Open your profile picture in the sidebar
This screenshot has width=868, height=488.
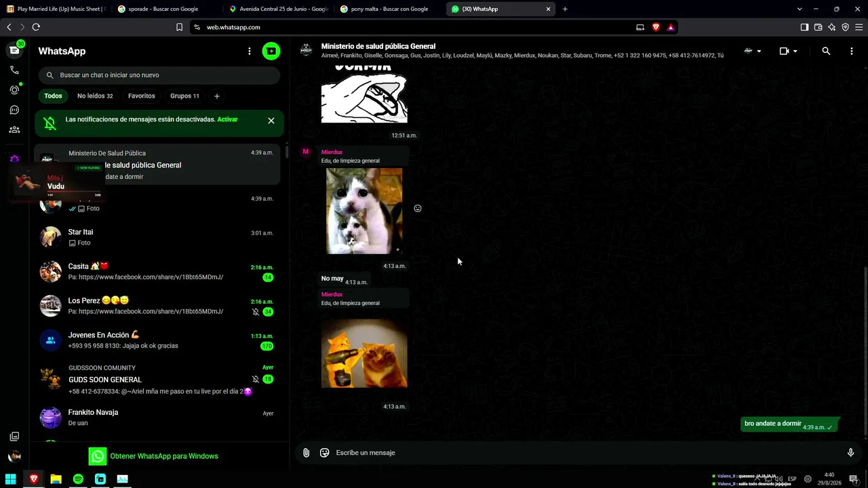coord(14,457)
